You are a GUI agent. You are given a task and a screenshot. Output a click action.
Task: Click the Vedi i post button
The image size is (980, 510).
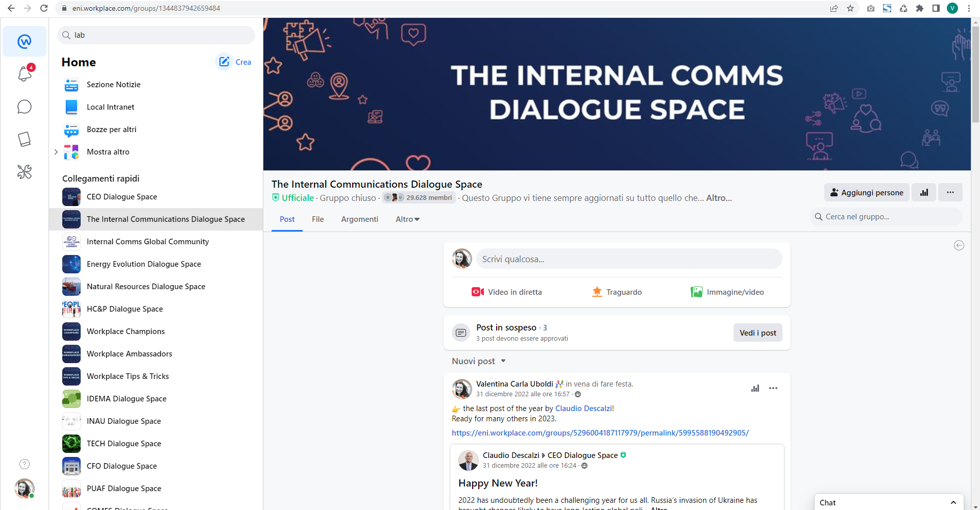[x=757, y=333]
